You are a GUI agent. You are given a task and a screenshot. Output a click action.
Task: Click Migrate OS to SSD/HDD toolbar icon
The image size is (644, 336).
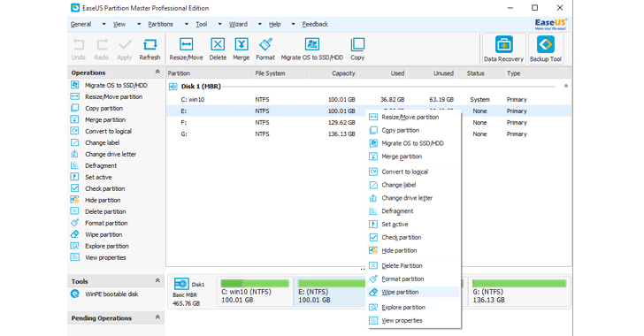point(311,49)
